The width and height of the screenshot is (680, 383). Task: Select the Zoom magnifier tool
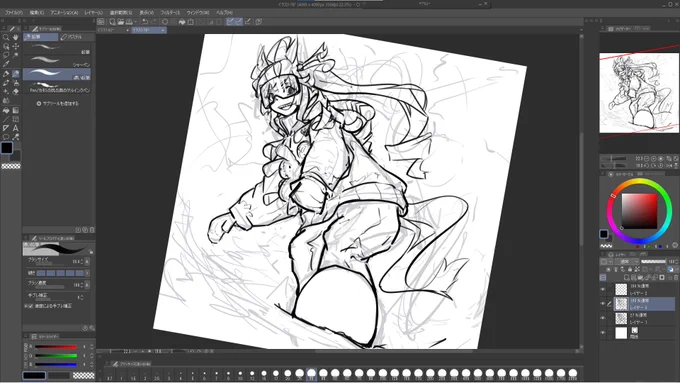6,37
